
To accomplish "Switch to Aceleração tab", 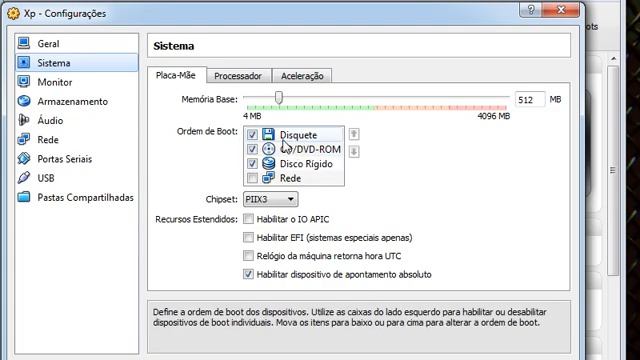I will pos(302,76).
